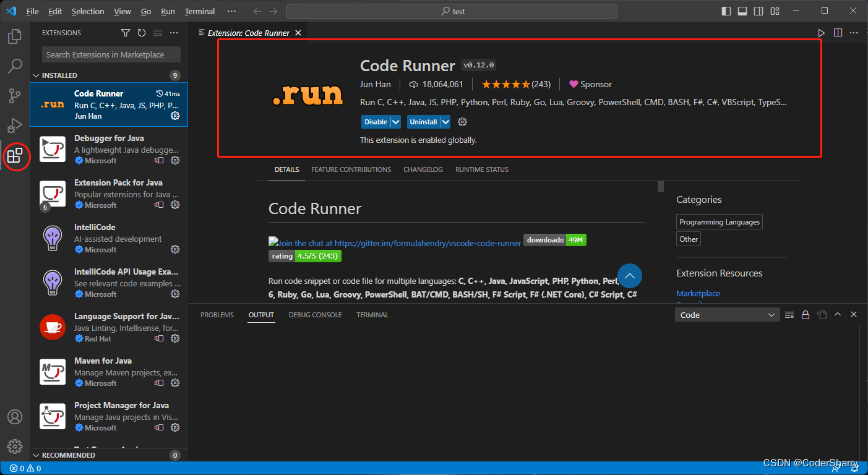Click the Disable button
Image resolution: width=868 pixels, height=475 pixels.
click(376, 122)
